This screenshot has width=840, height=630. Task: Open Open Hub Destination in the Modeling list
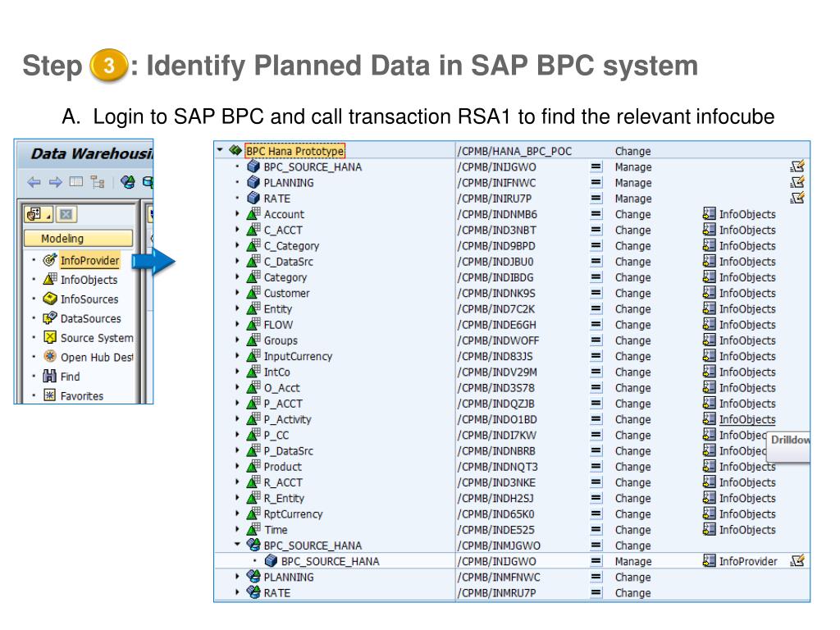pos(97,358)
